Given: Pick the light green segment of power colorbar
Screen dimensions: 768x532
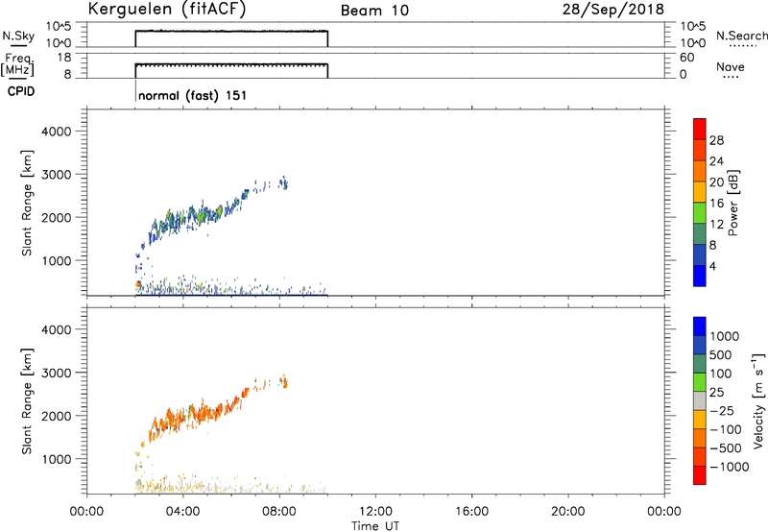Looking at the screenshot, I should 700,213.
